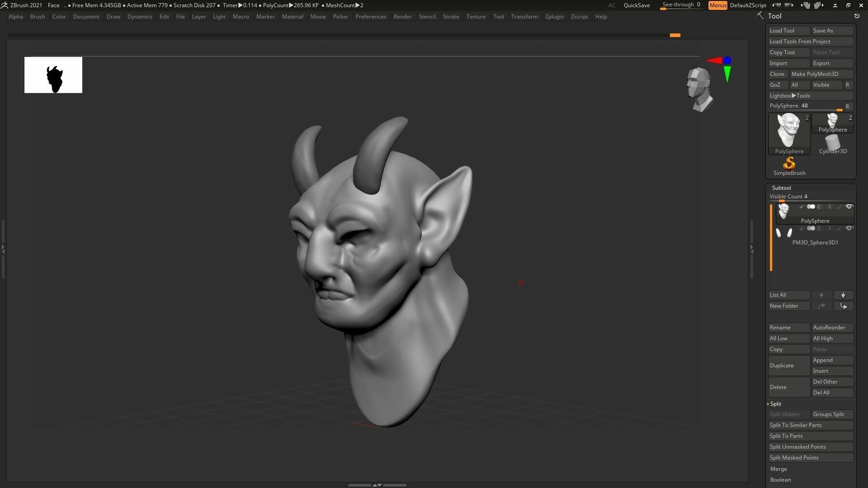Open Lightbox Tools

789,95
